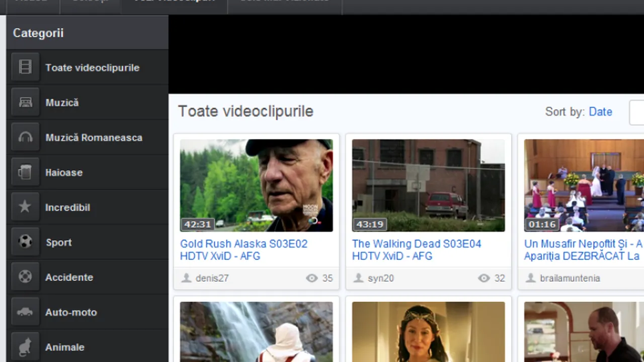This screenshot has width=644, height=362.
Task: Open uploader brailamuntenia's profile
Action: pos(570,278)
